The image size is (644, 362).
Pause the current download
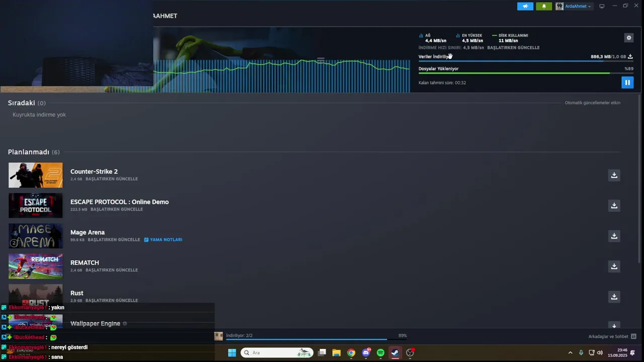627,82
